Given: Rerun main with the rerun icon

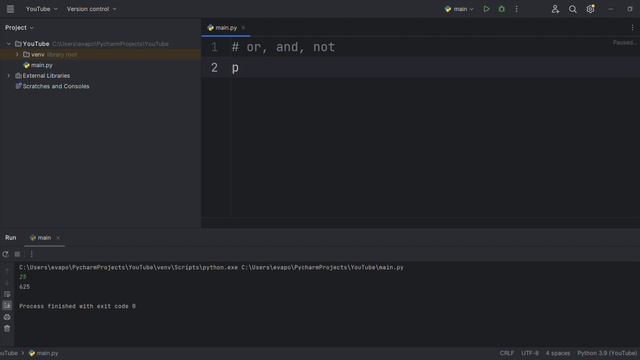Looking at the screenshot, I should click(x=5, y=254).
